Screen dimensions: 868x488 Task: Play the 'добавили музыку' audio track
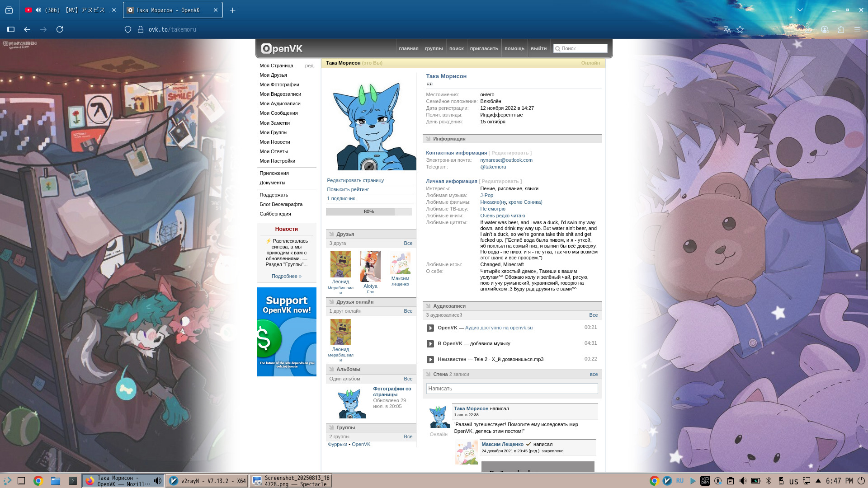tap(430, 344)
